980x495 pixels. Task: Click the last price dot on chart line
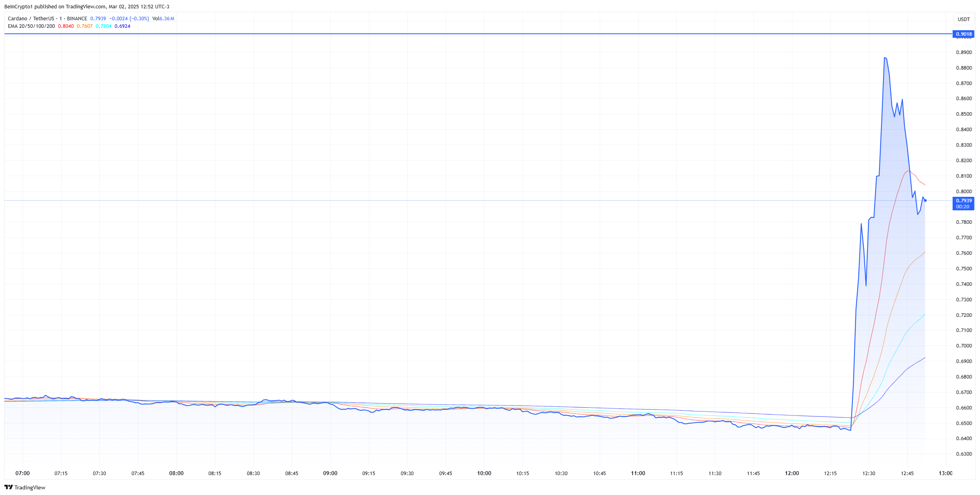(x=925, y=200)
